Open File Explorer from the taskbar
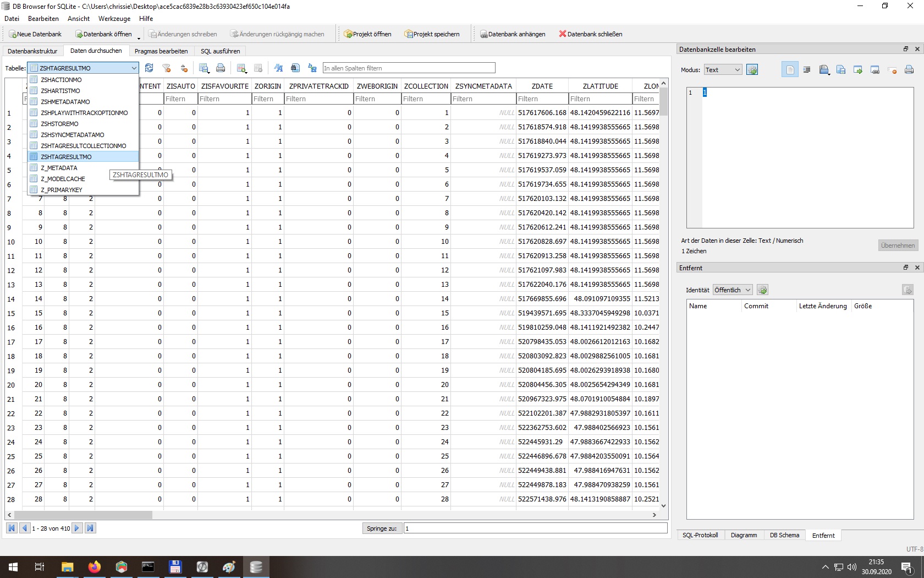Screen dimensions: 924x578 67,567
